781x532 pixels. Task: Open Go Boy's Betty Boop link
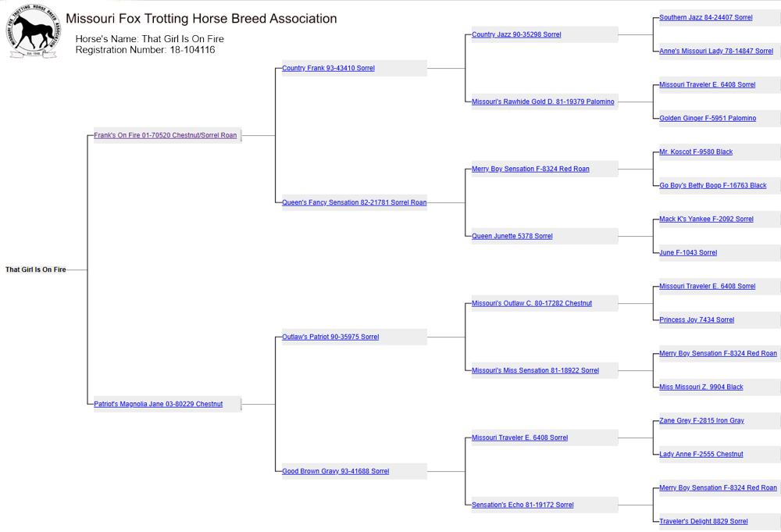click(x=712, y=185)
